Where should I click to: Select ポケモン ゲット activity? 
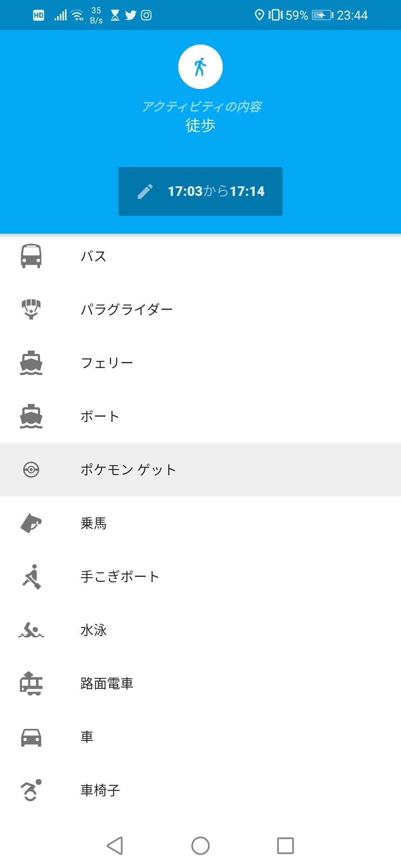coord(128,470)
